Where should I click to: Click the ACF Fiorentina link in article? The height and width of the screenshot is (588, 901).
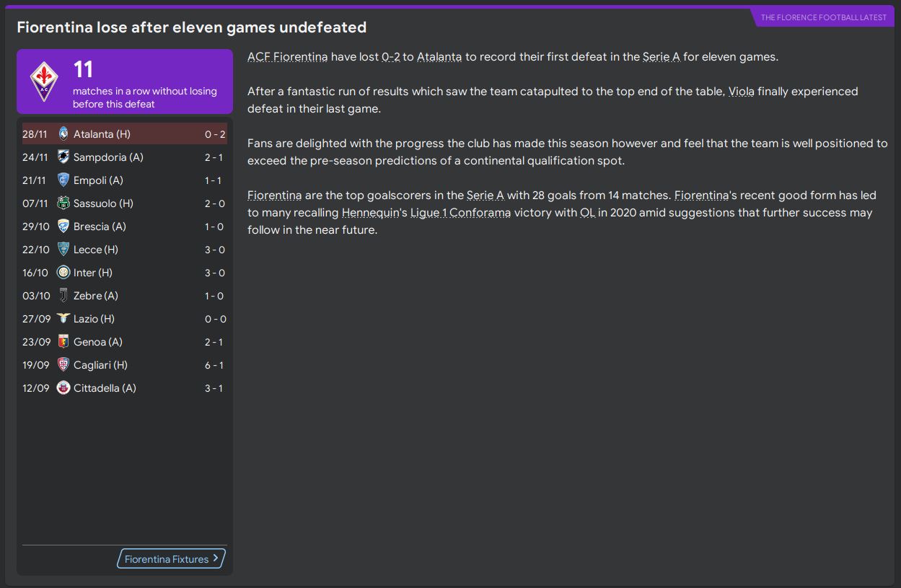(x=287, y=57)
